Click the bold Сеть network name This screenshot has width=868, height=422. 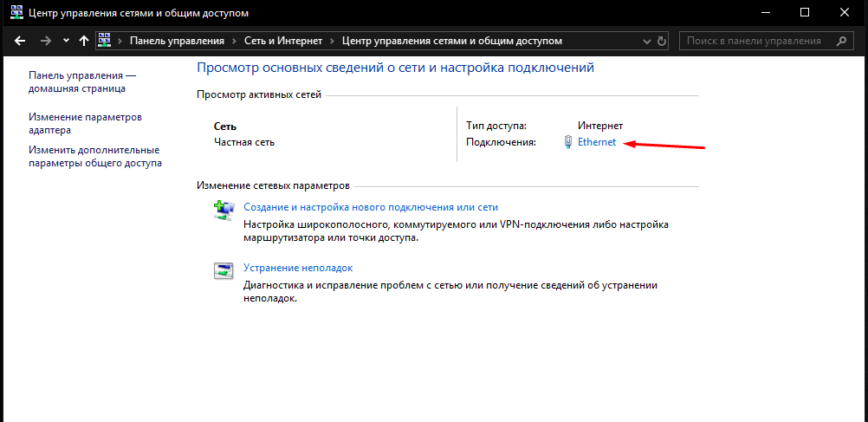[x=225, y=127]
